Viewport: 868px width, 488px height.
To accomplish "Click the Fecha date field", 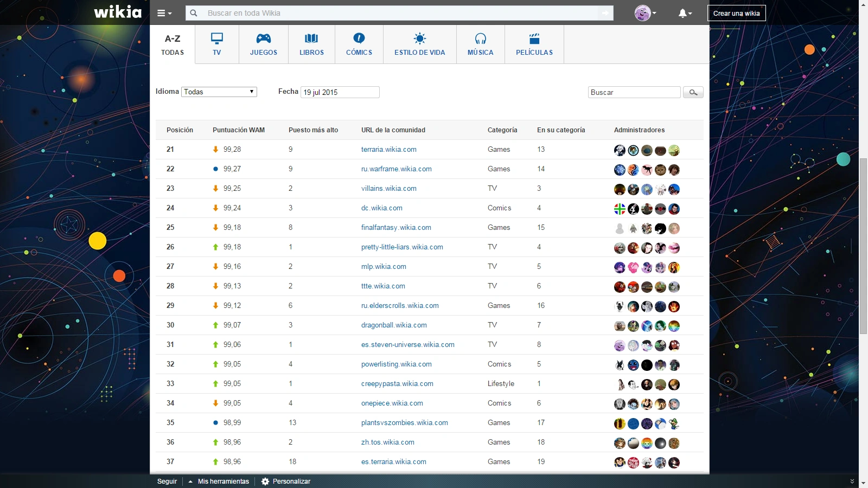I will tap(340, 92).
